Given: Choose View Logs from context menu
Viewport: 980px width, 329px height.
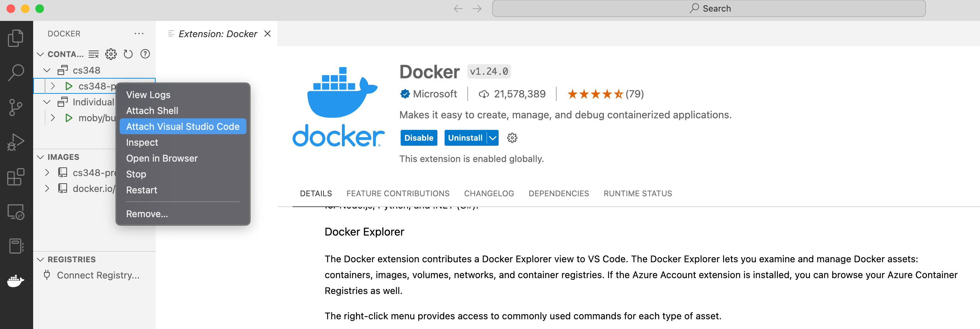Looking at the screenshot, I should tap(183, 95).
